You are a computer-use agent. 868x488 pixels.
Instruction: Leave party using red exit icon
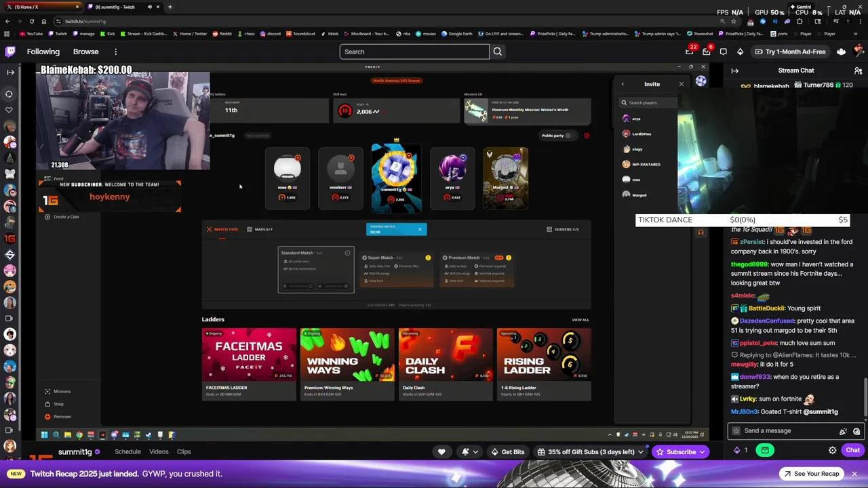(x=587, y=136)
